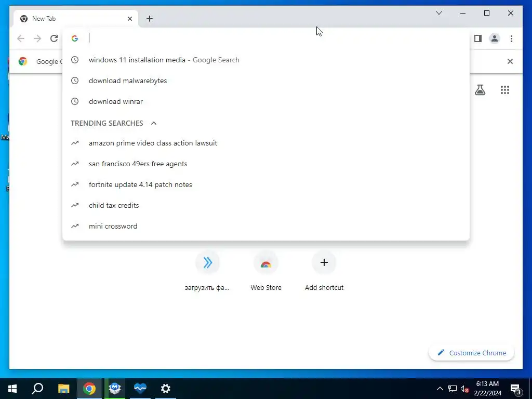Dismiss the Google Chrome infobar
The image size is (532, 399).
tap(510, 61)
